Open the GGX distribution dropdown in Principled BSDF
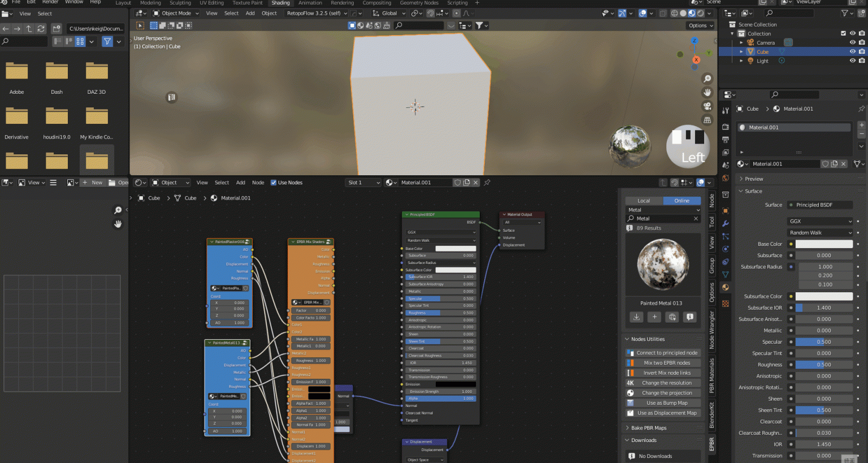Viewport: 868px width, 463px height. click(x=440, y=232)
